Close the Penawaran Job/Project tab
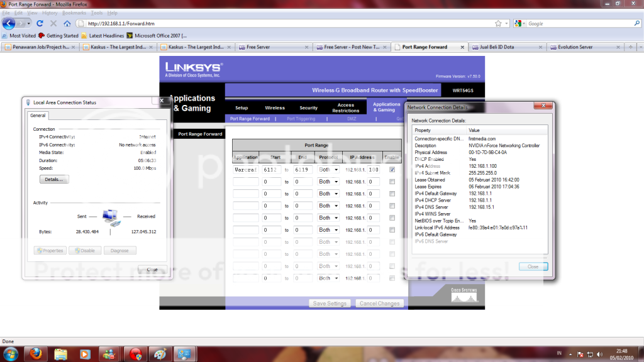The image size is (644, 362). [73, 47]
